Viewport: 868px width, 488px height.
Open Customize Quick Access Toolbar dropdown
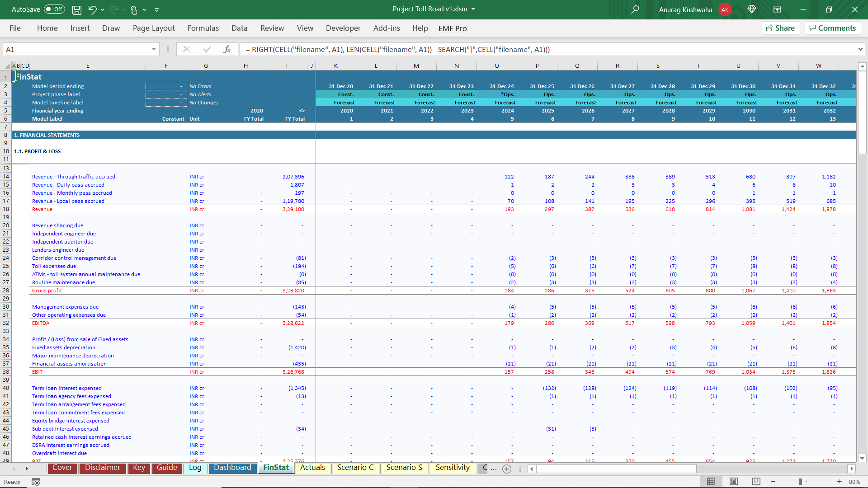[156, 9]
